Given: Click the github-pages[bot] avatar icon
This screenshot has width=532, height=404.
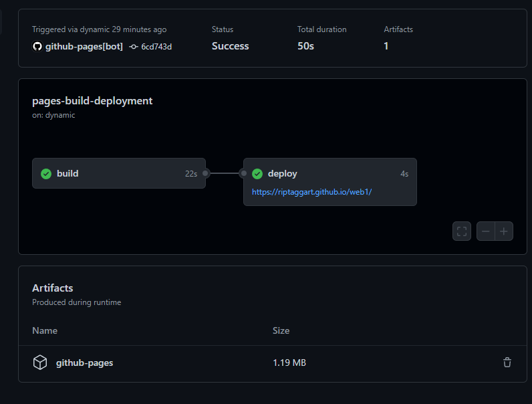Looking at the screenshot, I should pos(37,46).
